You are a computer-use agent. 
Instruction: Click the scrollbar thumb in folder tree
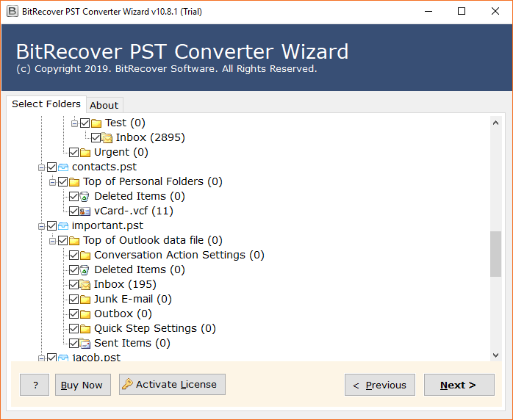[x=495, y=254]
